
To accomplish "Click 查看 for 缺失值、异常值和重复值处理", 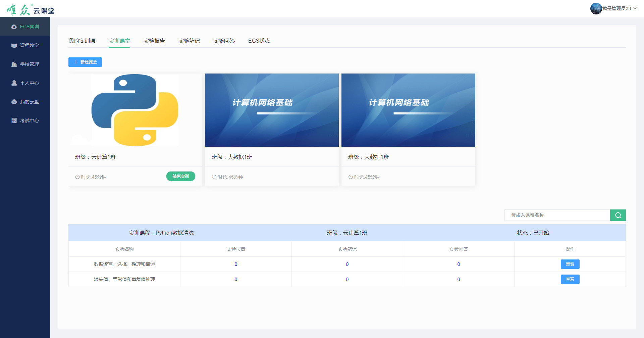I will pyautogui.click(x=570, y=279).
